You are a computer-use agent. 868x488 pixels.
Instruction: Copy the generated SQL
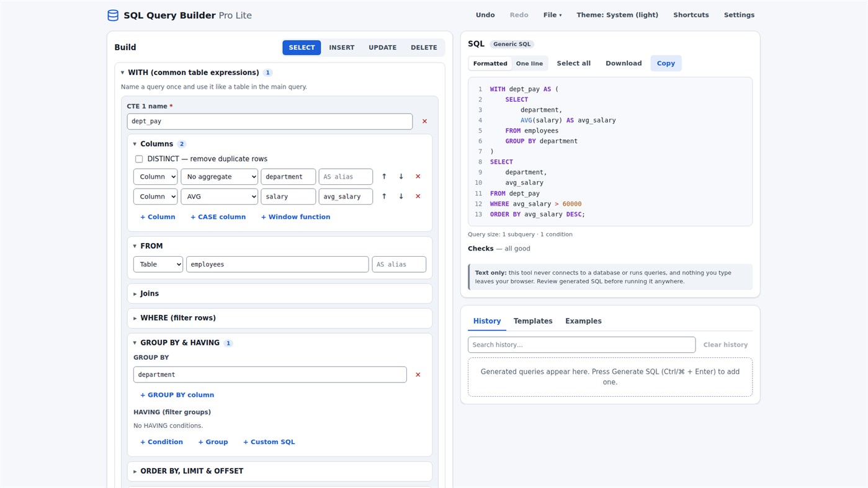(666, 63)
